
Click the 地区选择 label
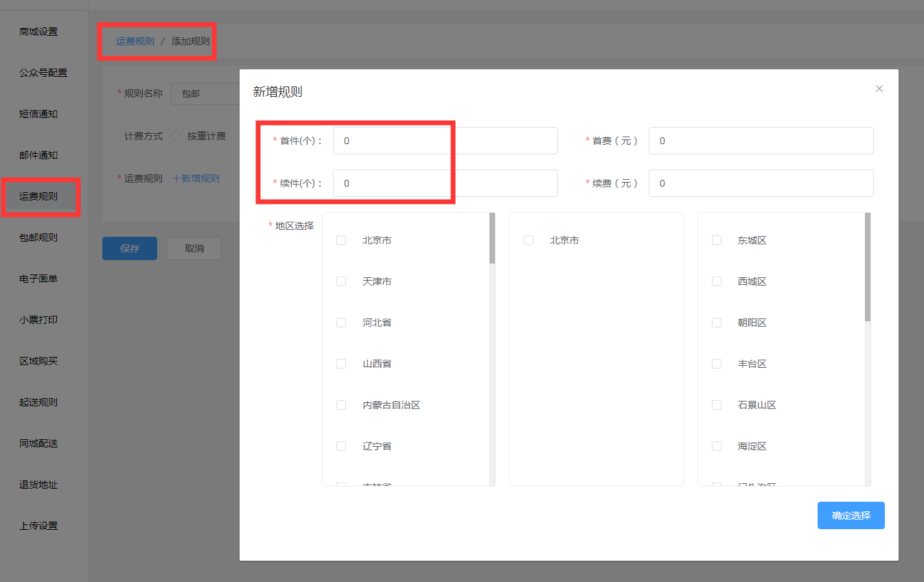tap(294, 226)
